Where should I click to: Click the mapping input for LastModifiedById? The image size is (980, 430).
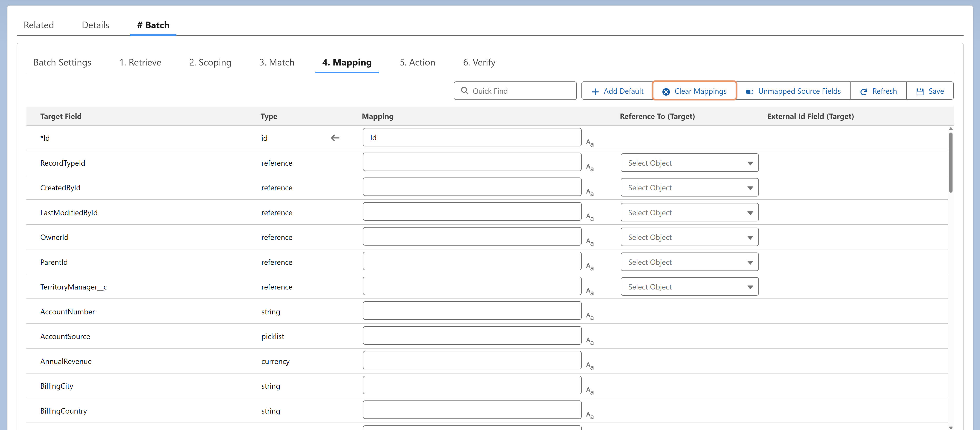tap(472, 212)
